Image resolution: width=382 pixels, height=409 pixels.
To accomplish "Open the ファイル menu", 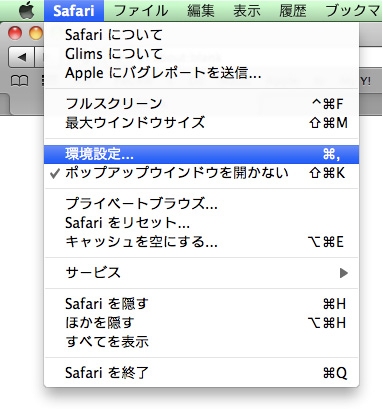I will [x=141, y=11].
